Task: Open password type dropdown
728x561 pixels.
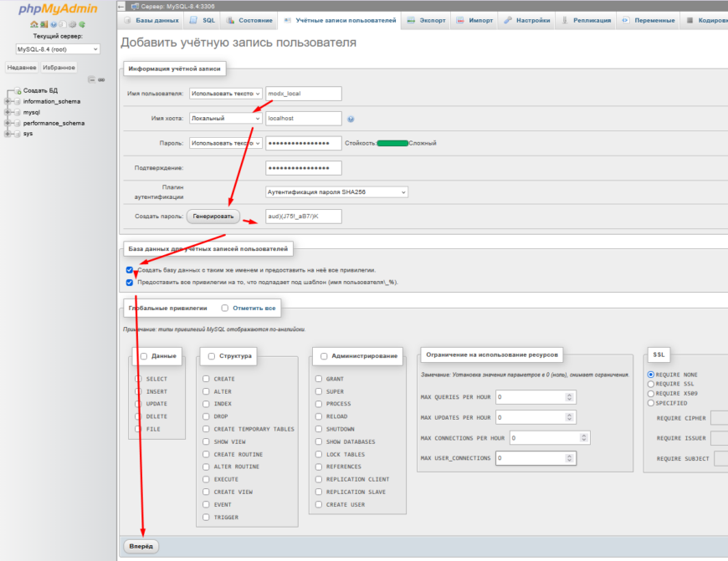Action: [x=226, y=143]
